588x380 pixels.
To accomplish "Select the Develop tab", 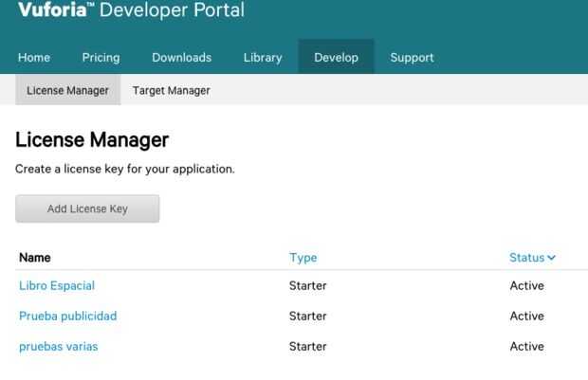I will (336, 58).
